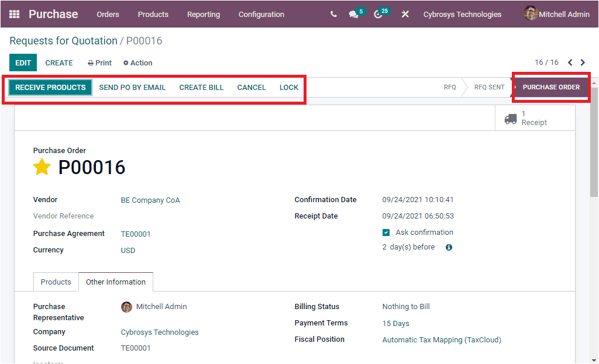Open the apps grid menu icon
Viewport: 599px width, 364px height.
(x=13, y=14)
